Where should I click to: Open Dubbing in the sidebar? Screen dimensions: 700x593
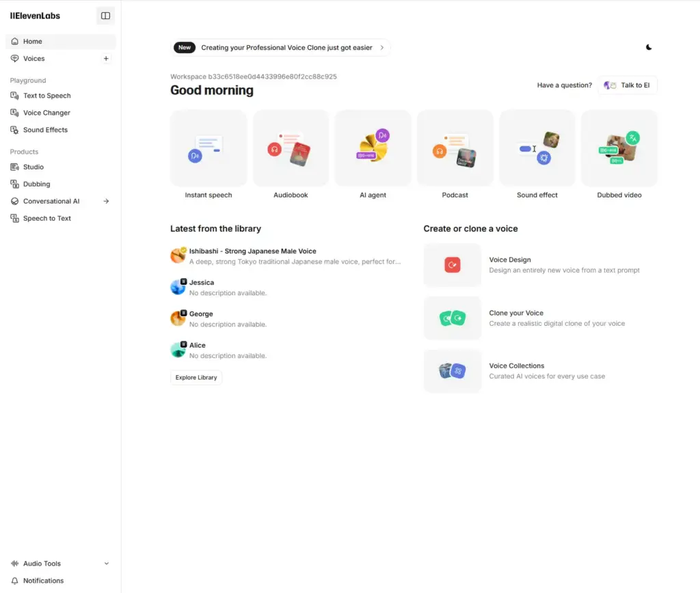(37, 184)
